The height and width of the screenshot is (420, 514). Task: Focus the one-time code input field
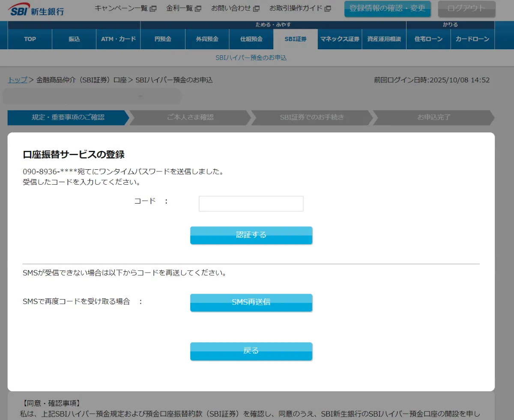click(x=251, y=204)
